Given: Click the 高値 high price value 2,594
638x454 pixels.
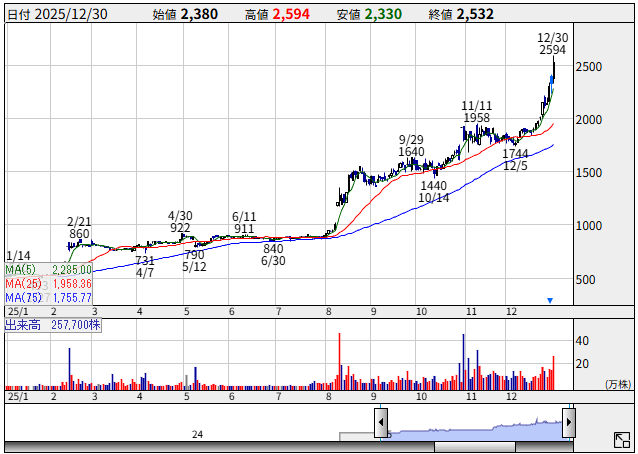Looking at the screenshot, I should click(x=288, y=15).
